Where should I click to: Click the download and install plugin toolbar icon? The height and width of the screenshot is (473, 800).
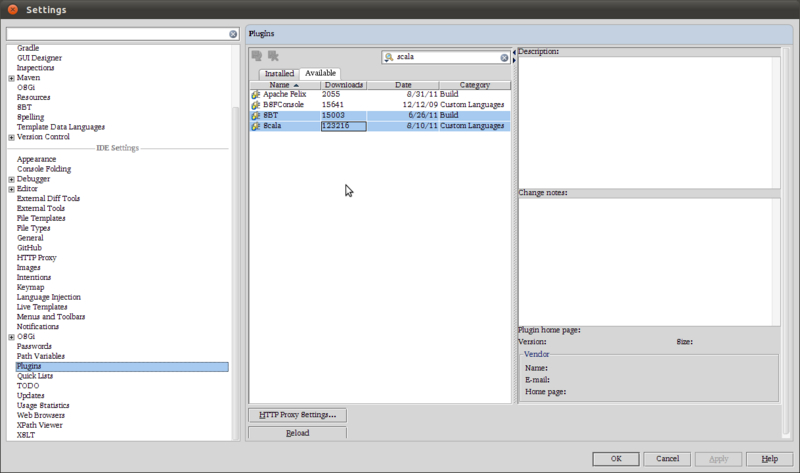257,56
